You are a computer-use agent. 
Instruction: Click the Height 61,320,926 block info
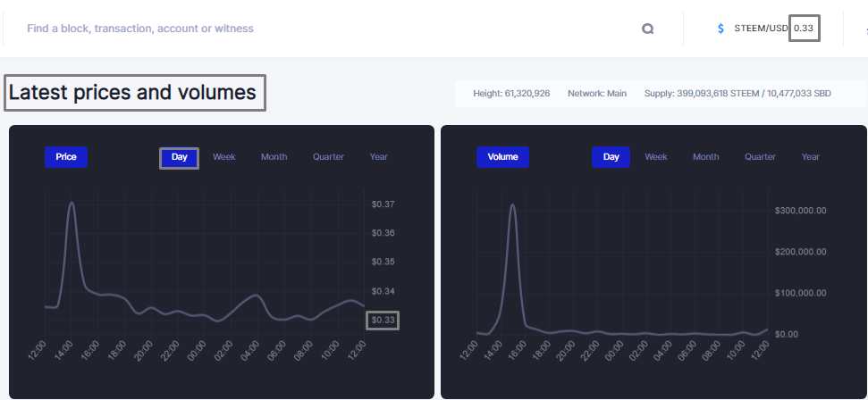coord(511,94)
